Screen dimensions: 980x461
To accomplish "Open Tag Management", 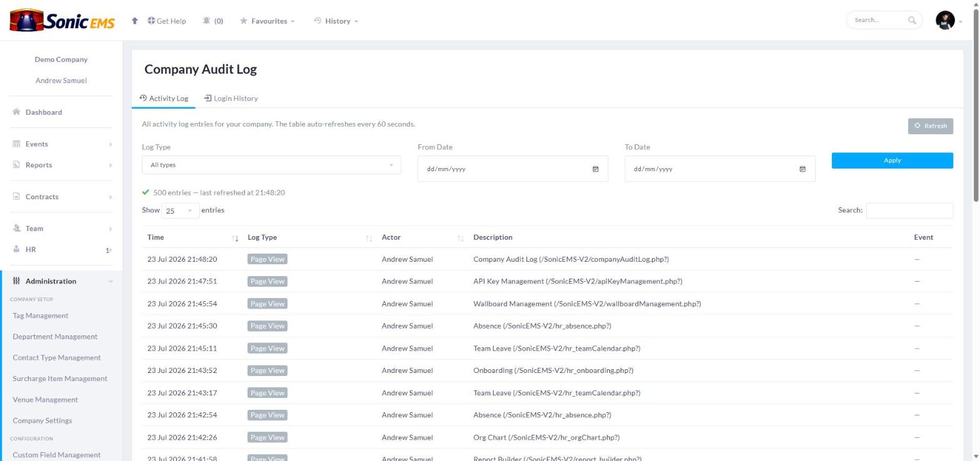I will pyautogui.click(x=41, y=315).
